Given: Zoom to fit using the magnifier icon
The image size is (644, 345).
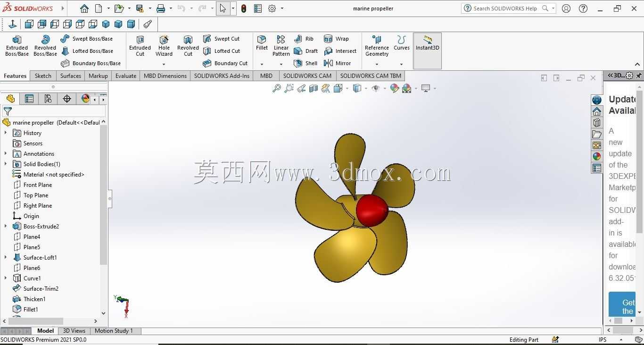Looking at the screenshot, I should click(x=277, y=88).
